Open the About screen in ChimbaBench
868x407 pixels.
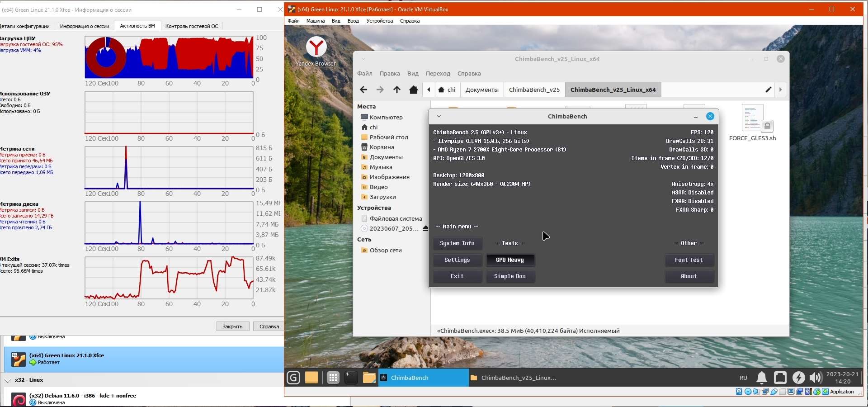(x=689, y=276)
